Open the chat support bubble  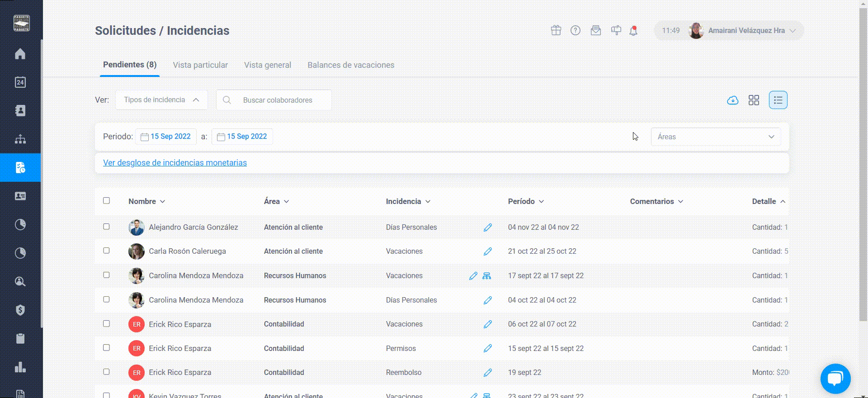835,379
